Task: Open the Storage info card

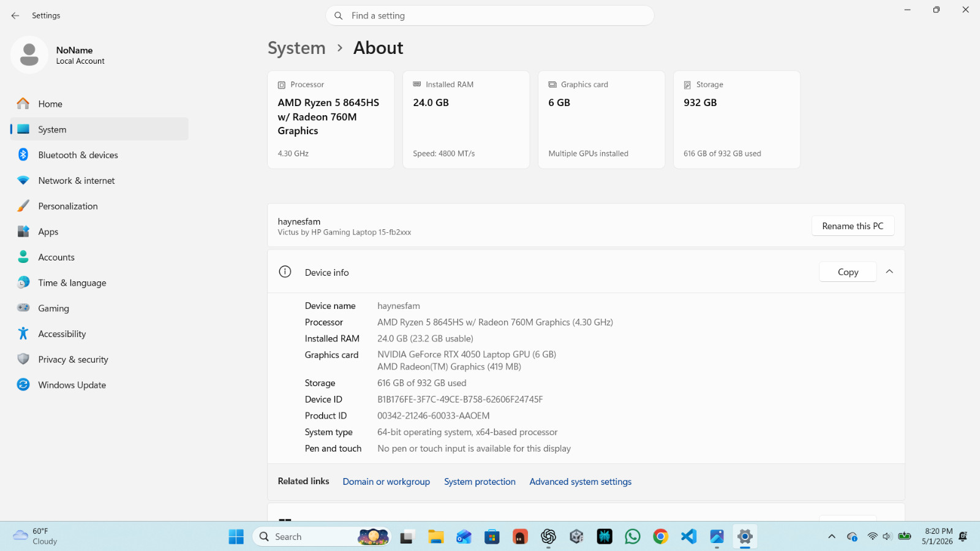Action: pyautogui.click(x=737, y=120)
